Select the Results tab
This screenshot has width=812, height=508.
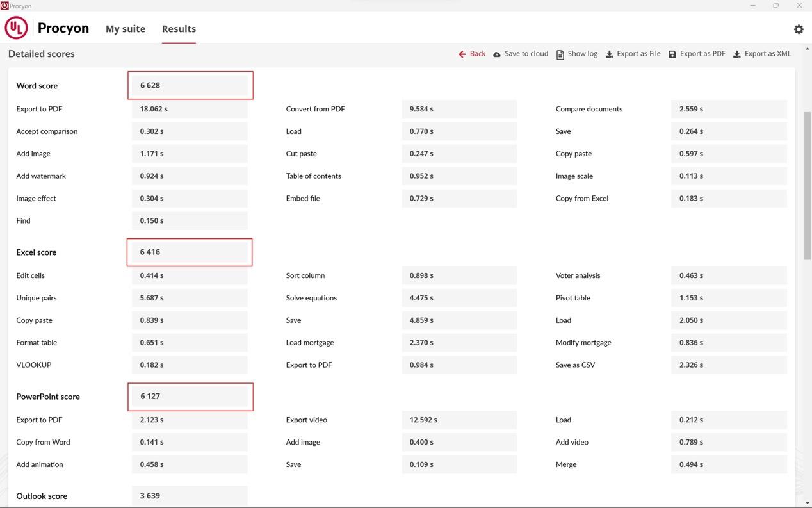click(x=179, y=29)
